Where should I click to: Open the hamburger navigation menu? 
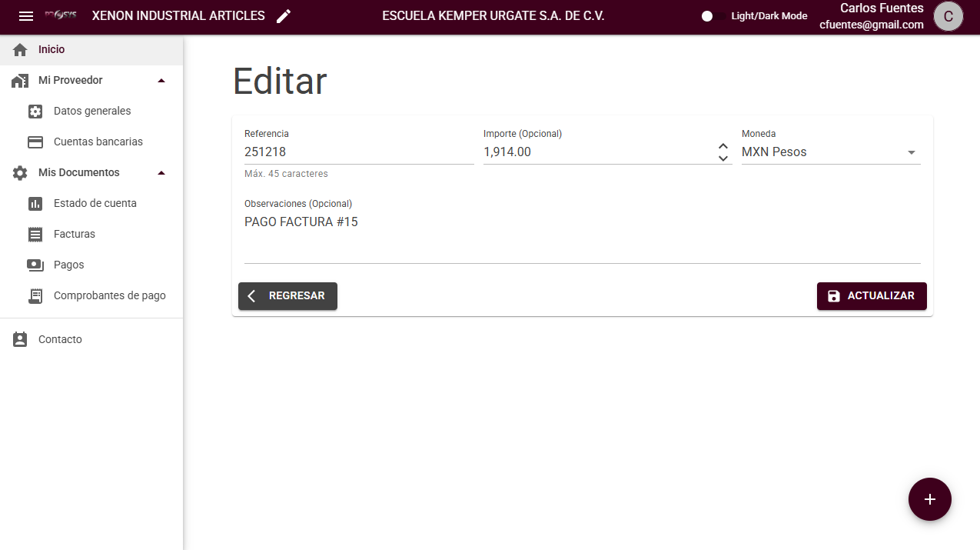point(25,16)
